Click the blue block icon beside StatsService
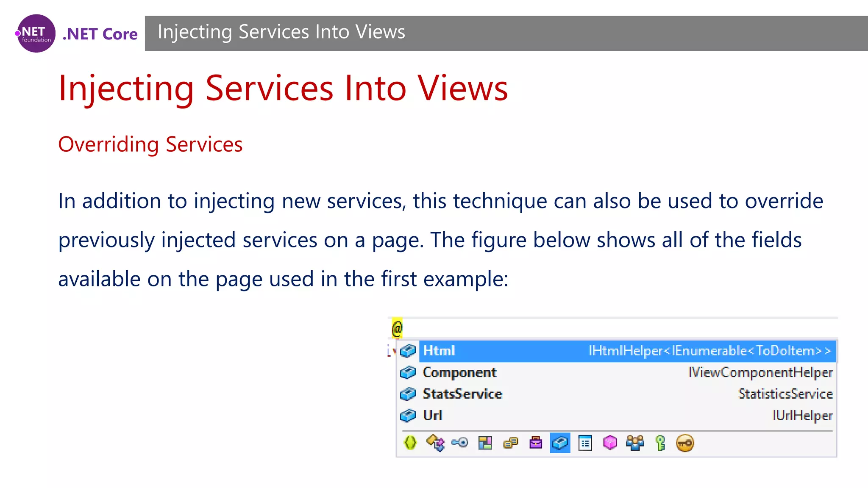This screenshot has width=868, height=488. (x=408, y=394)
